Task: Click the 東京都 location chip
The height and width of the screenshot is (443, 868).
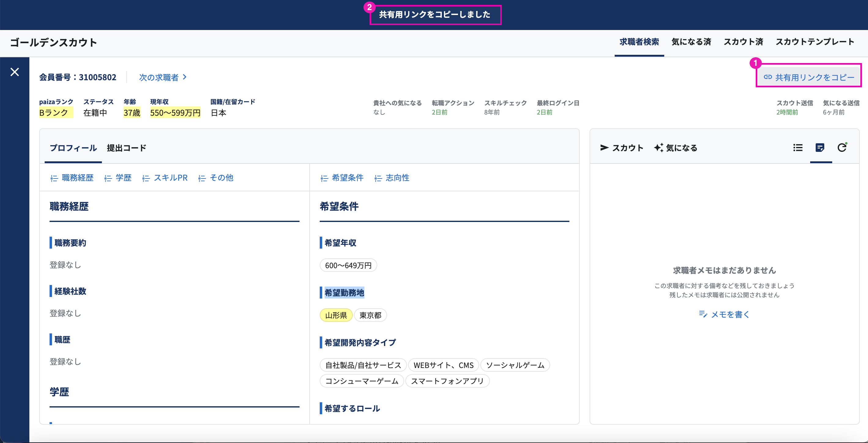Action: pos(370,315)
